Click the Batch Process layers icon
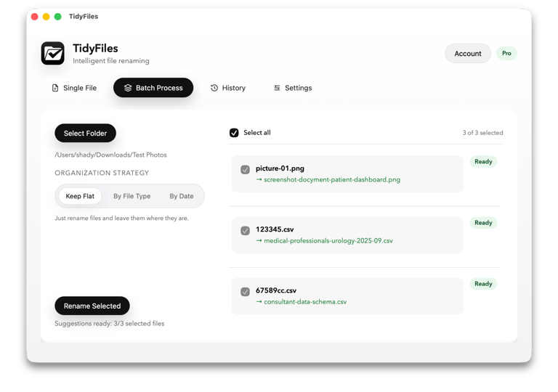558x392 pixels. click(128, 89)
